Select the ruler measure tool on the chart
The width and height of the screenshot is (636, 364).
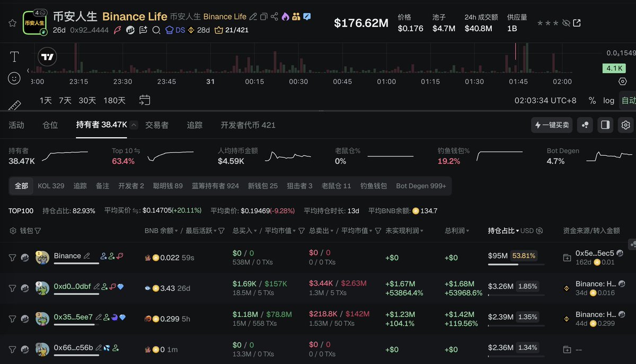[14, 105]
